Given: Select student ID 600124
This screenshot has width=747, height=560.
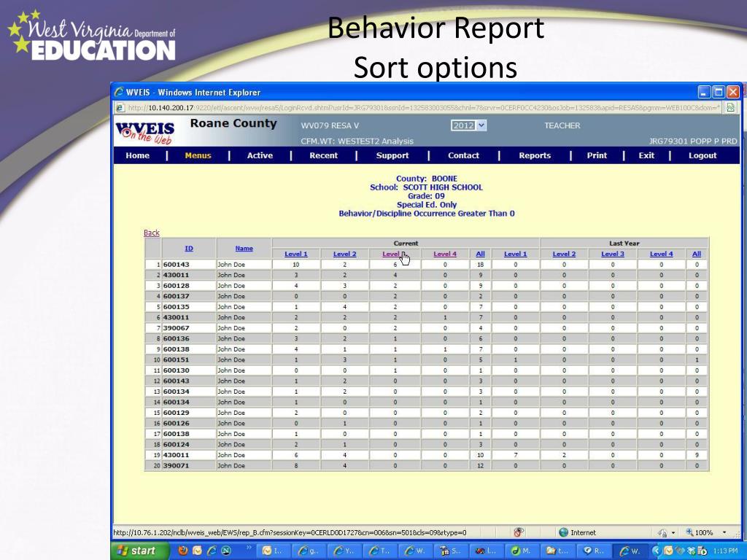Looking at the screenshot, I should pyautogui.click(x=177, y=444).
